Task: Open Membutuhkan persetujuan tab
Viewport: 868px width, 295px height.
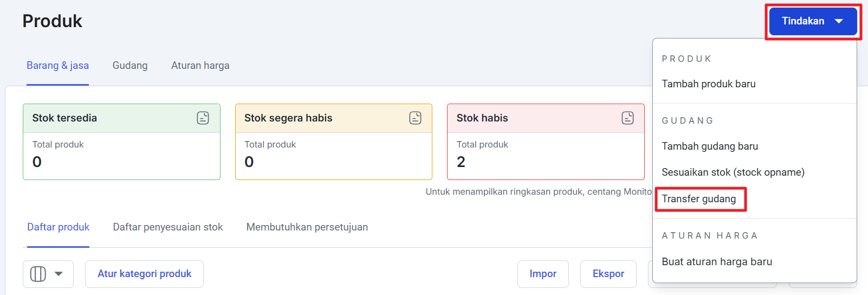Action: point(307,227)
